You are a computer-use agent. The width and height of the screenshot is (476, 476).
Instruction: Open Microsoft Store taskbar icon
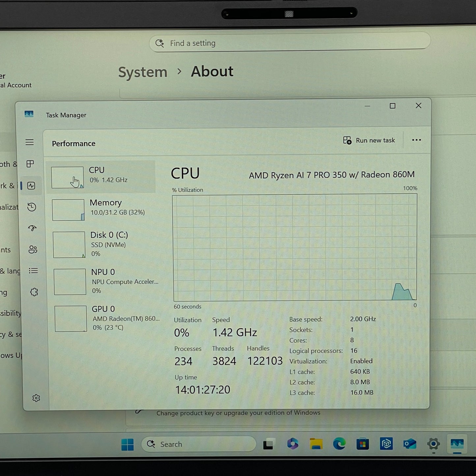click(363, 444)
